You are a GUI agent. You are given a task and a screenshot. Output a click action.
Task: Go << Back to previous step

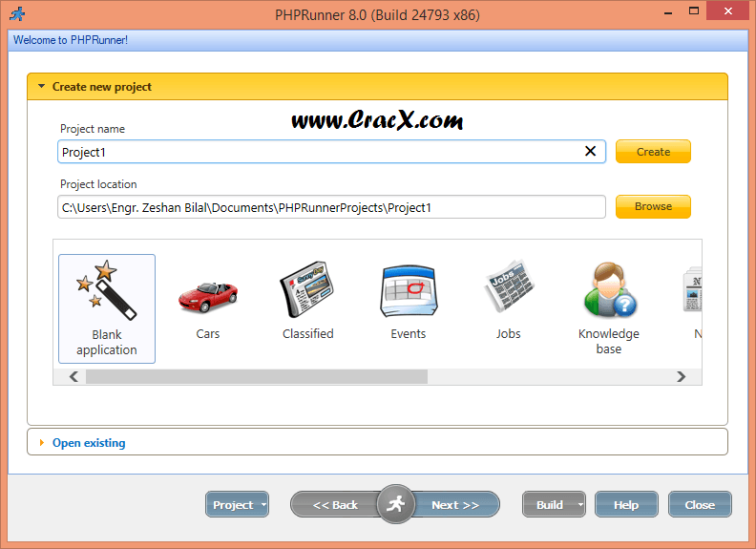pos(335,505)
